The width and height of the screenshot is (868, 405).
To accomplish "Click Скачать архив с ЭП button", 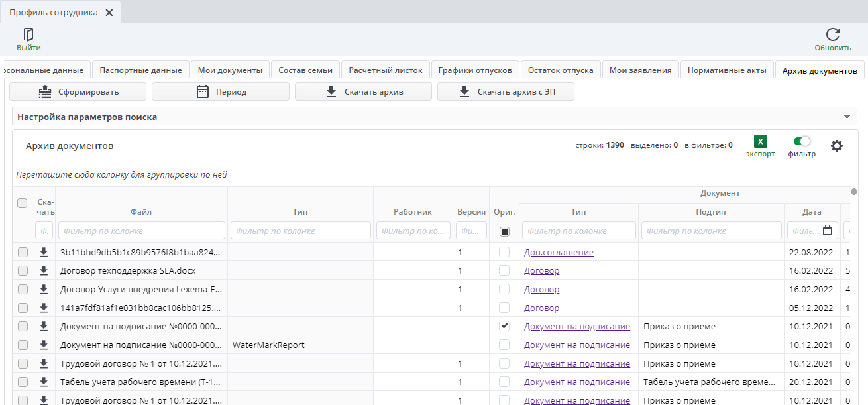I will 506,91.
